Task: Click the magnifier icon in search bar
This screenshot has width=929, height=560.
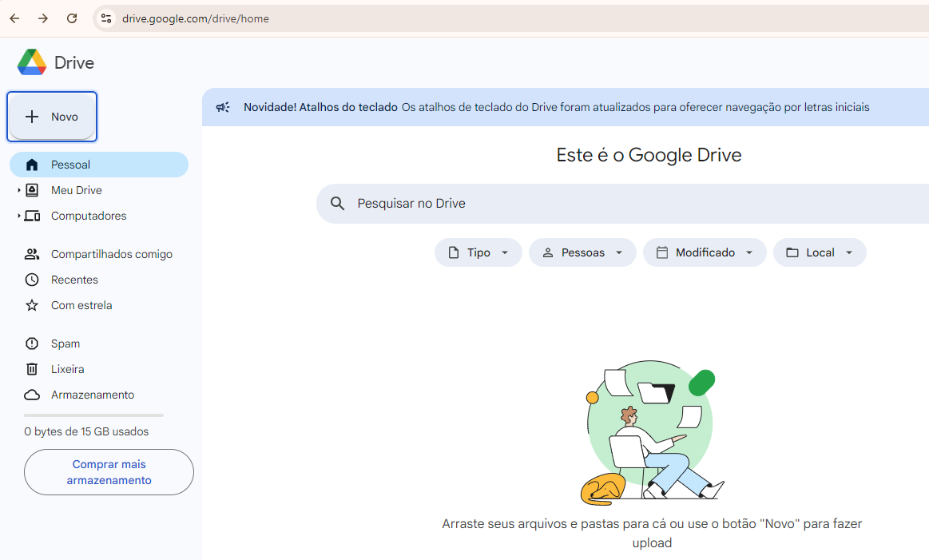Action: pos(338,203)
